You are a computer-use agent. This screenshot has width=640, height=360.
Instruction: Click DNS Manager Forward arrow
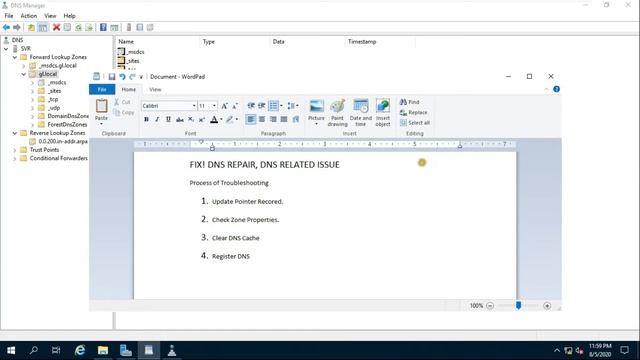click(x=17, y=27)
